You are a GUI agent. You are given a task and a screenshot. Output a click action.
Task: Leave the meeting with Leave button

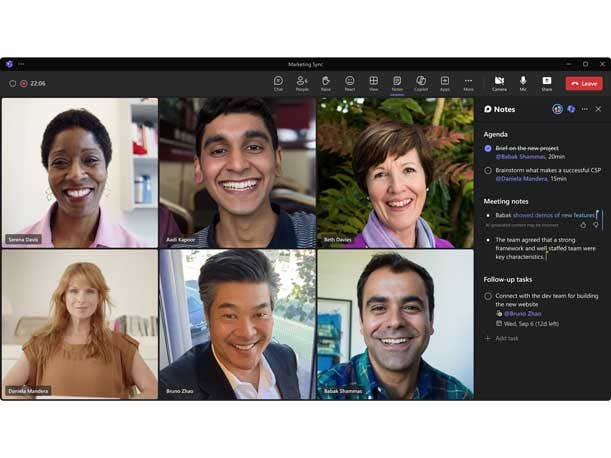point(584,84)
